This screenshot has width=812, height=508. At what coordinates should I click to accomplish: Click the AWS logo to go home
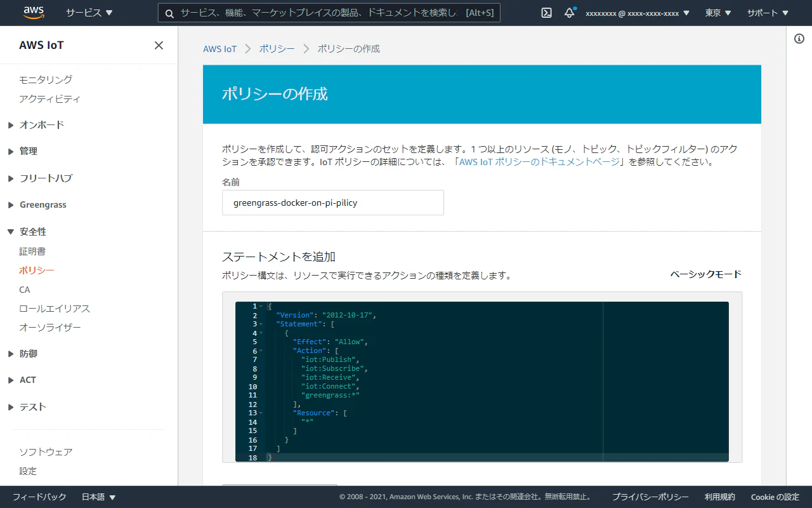point(33,12)
